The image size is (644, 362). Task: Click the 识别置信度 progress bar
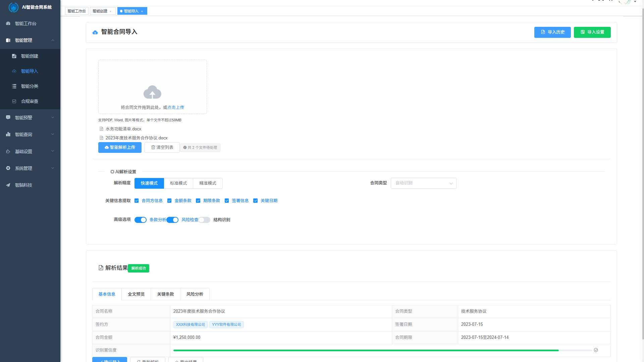(382, 350)
